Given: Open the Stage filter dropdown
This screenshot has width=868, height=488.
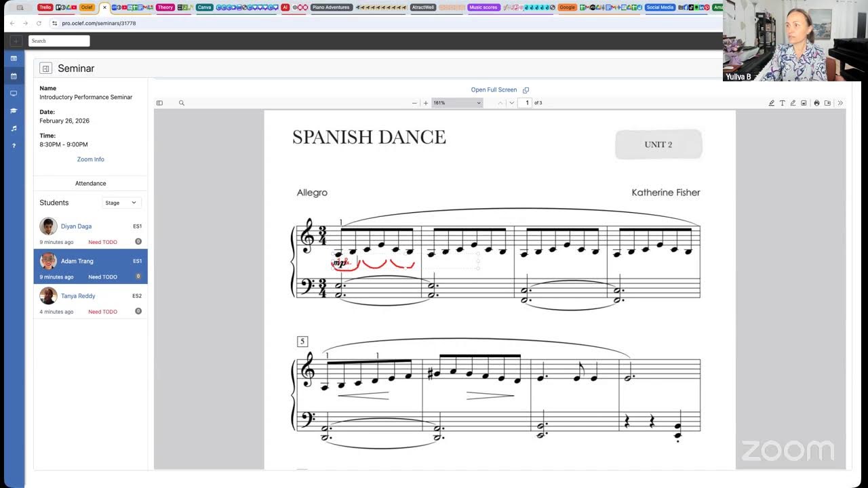Looking at the screenshot, I should [x=122, y=203].
